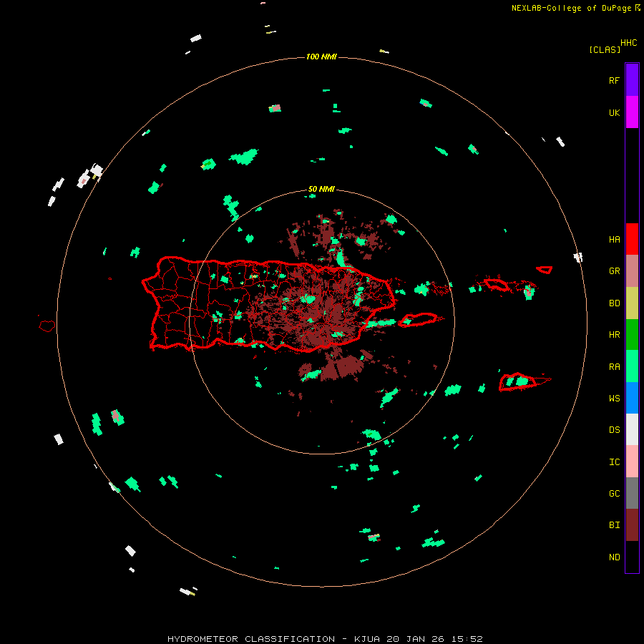Screen dimensions: 644x644
Task: Click the 'HR' legend label
Action: [614, 335]
